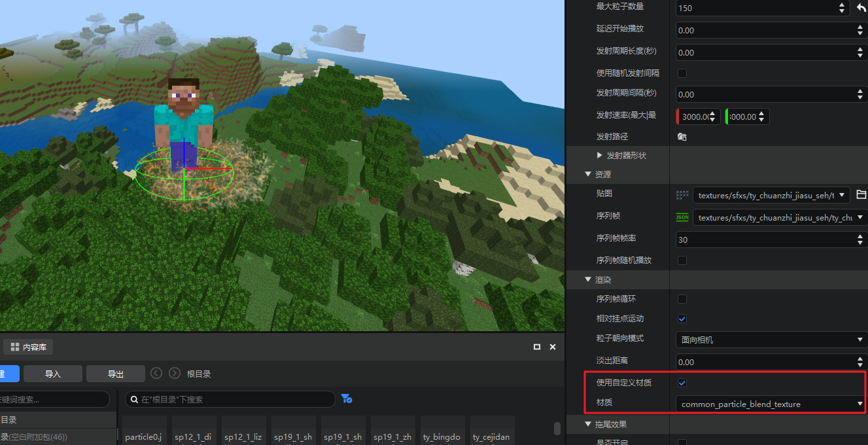Close the 内容库 panel

(x=553, y=347)
